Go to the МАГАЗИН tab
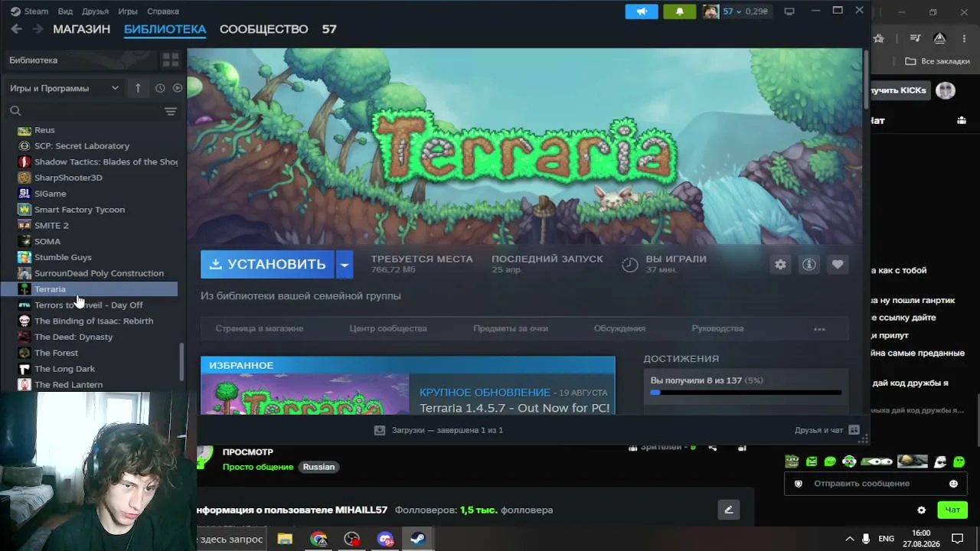Image resolution: width=980 pixels, height=551 pixels. click(x=81, y=29)
